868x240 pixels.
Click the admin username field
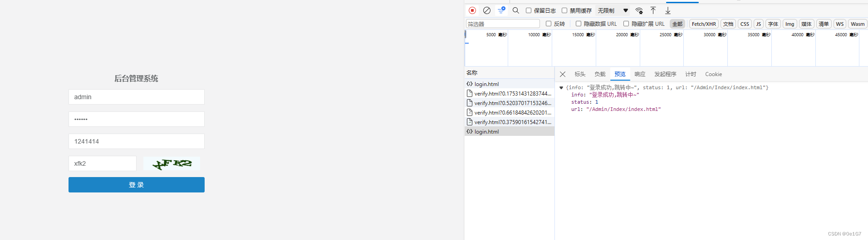137,97
